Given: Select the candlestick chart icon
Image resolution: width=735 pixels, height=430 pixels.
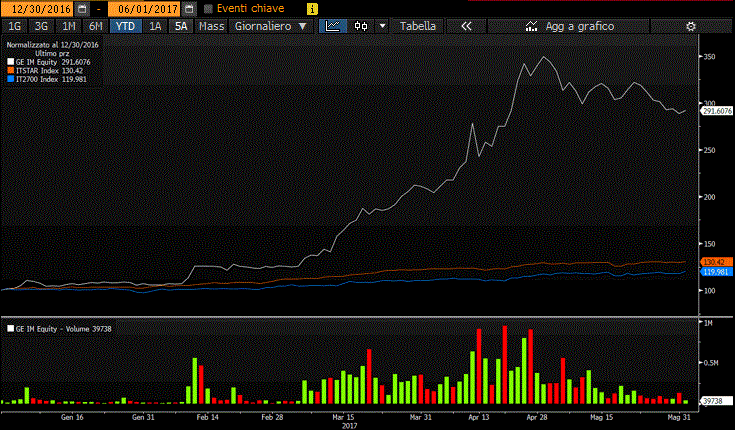Looking at the screenshot, I should (x=360, y=26).
